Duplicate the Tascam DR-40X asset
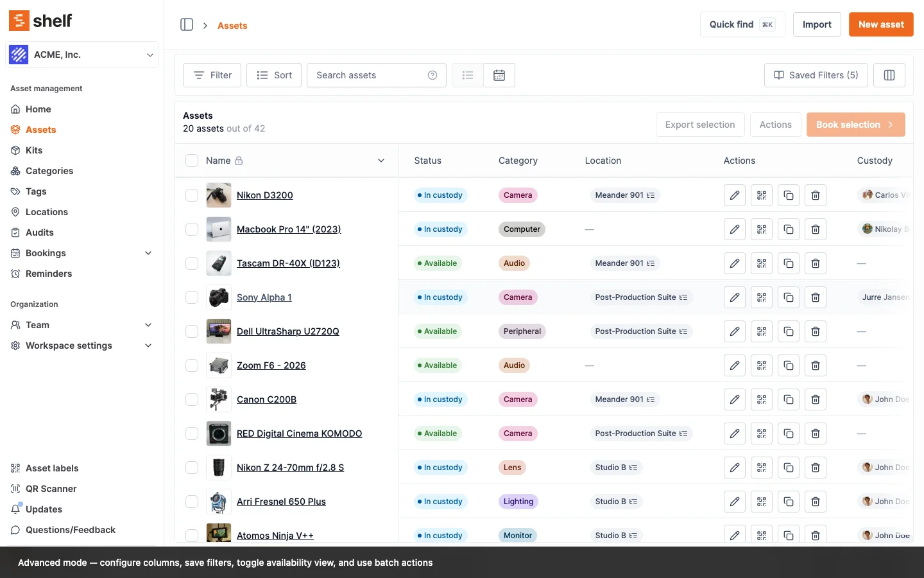This screenshot has height=578, width=924. point(789,263)
